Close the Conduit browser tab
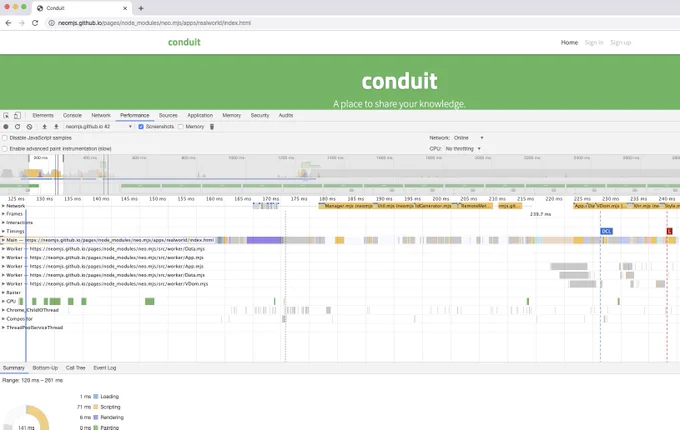Image resolution: width=680 pixels, height=430 pixels. coord(125,8)
